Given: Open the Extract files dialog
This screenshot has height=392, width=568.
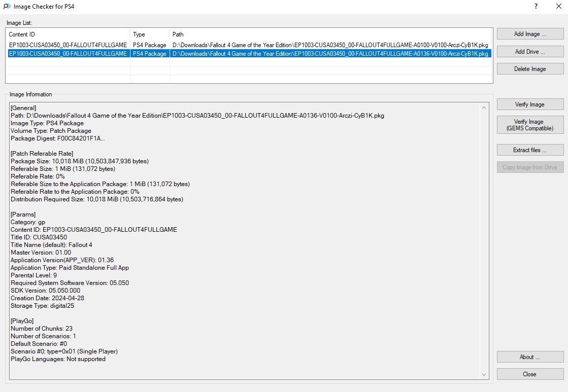Looking at the screenshot, I should tap(530, 150).
